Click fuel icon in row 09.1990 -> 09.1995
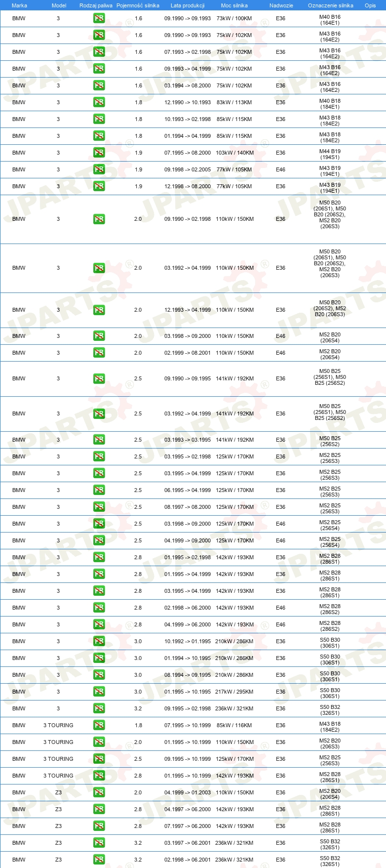The image size is (386, 868). tap(99, 378)
